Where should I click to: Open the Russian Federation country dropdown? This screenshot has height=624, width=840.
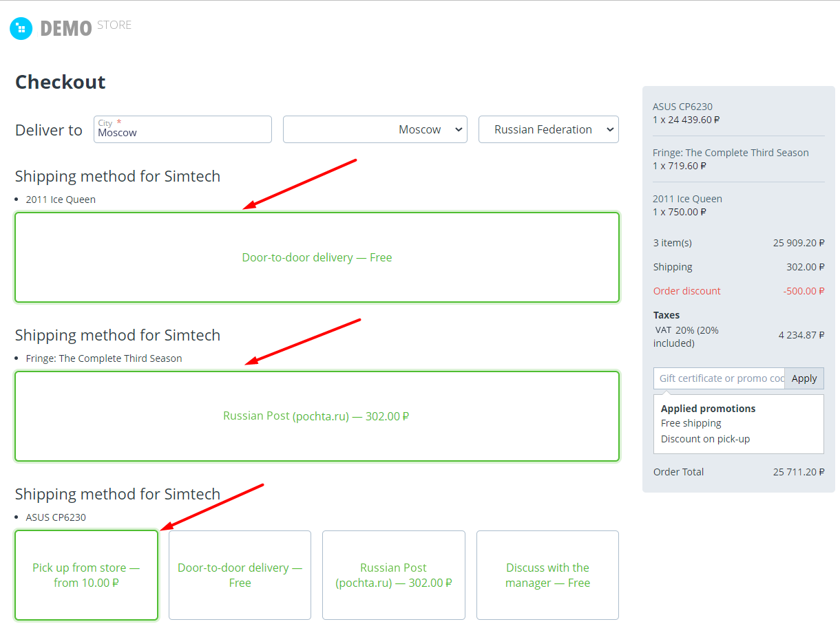(x=549, y=129)
